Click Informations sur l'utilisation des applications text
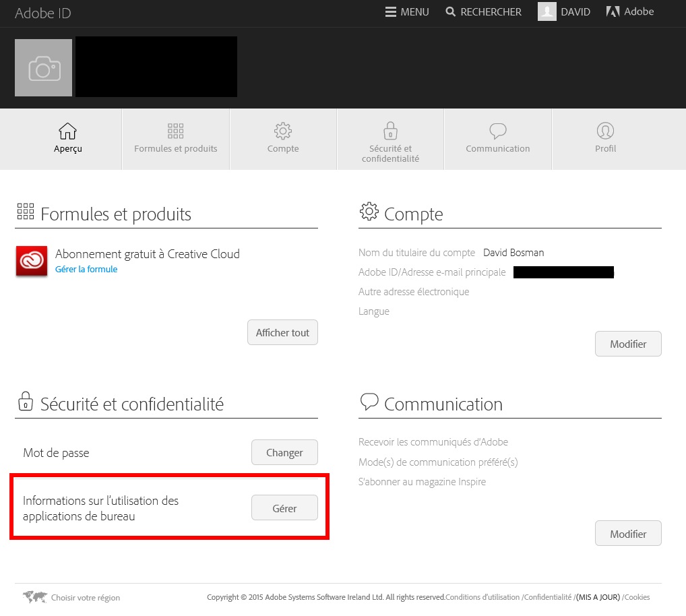The width and height of the screenshot is (686, 616). pos(100,508)
